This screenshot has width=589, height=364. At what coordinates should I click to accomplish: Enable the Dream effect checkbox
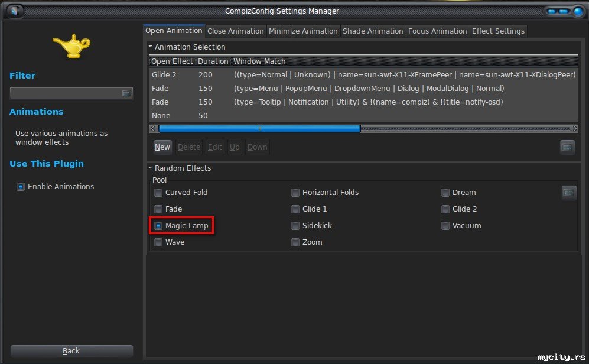click(x=445, y=193)
